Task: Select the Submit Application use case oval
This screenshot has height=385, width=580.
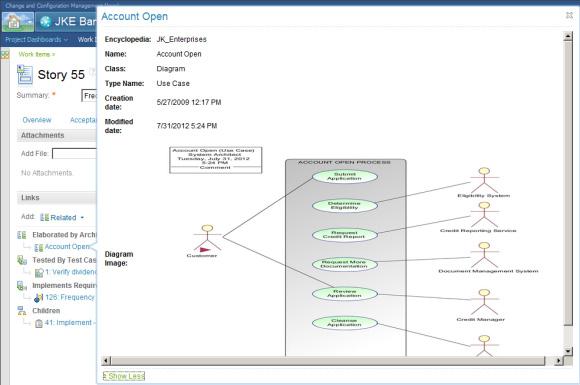Action: (x=345, y=176)
